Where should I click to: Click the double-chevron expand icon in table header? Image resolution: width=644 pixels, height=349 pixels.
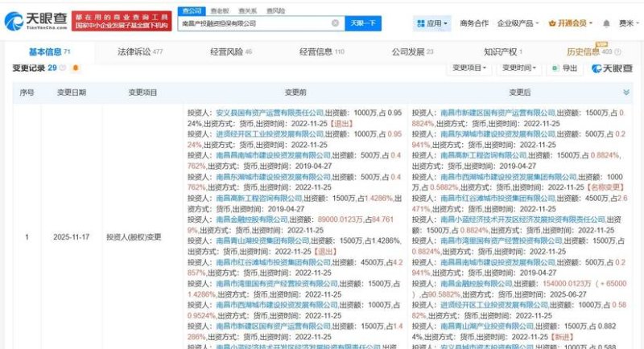pos(626,92)
